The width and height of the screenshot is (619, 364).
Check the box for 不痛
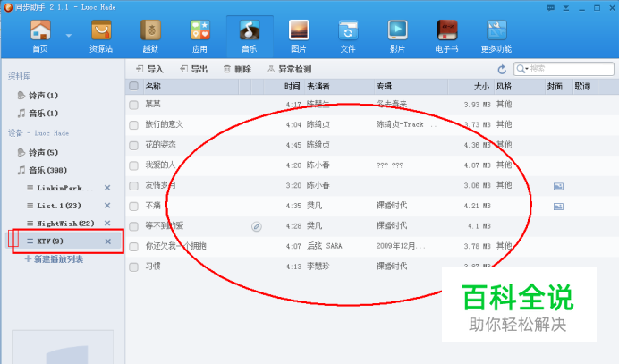point(134,206)
